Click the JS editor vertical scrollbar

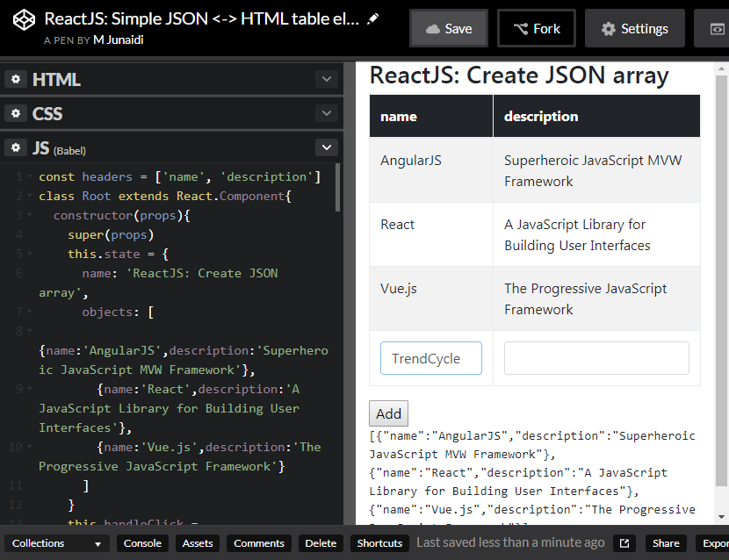pyautogui.click(x=337, y=188)
